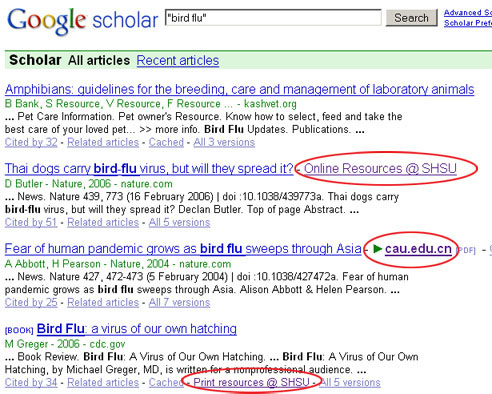Open Bird Flu: a virus book title
The height and width of the screenshot is (394, 492).
(x=137, y=329)
